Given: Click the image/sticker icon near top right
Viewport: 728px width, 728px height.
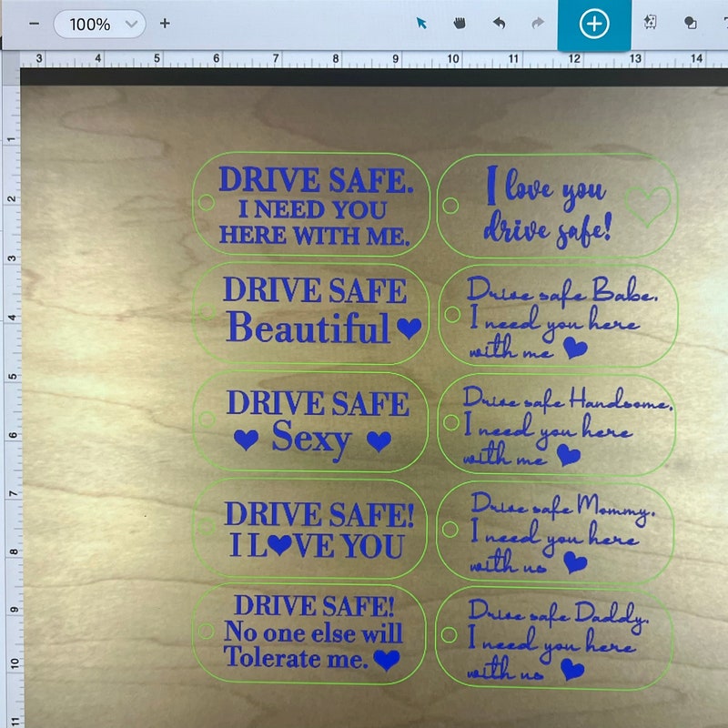Looking at the screenshot, I should pos(652,25).
